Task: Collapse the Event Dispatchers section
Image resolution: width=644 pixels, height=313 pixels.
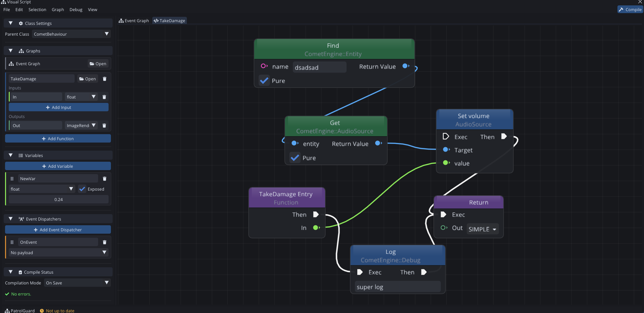Action: click(x=10, y=219)
